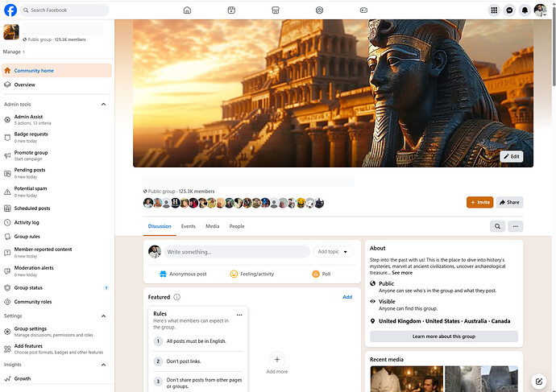Screen dimensions: 556x392
Task: Switch to the Events tab
Action: click(x=188, y=227)
